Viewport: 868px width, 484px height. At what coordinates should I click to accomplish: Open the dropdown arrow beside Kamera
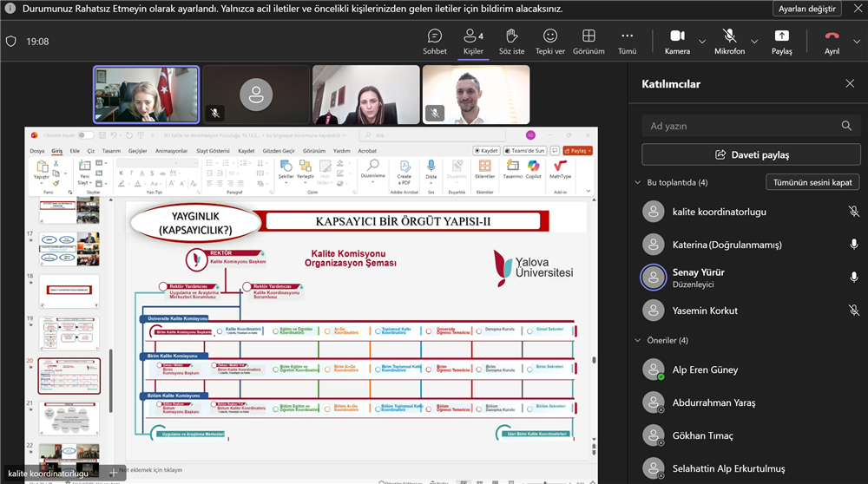702,41
